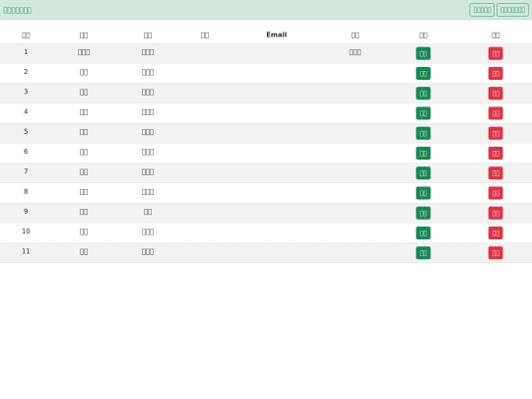Click the green button in row 2
This screenshot has height=399, width=532.
click(423, 74)
